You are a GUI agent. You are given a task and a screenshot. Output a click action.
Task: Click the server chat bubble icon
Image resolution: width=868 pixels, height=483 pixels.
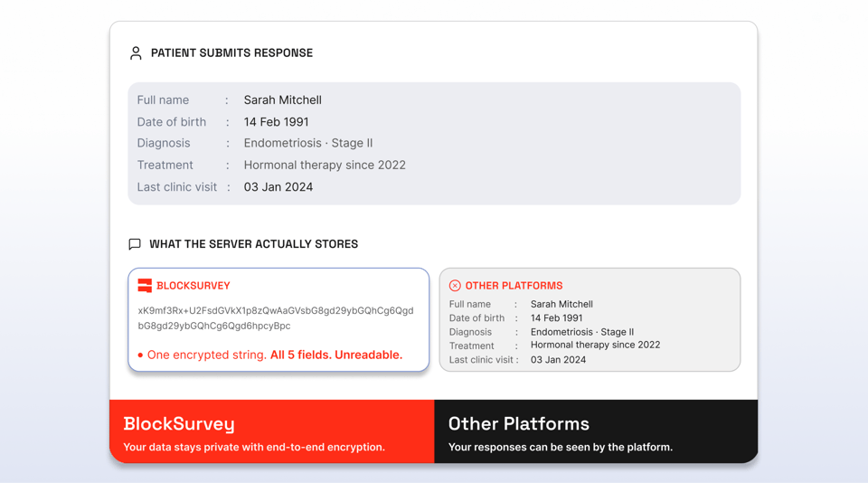(135, 244)
